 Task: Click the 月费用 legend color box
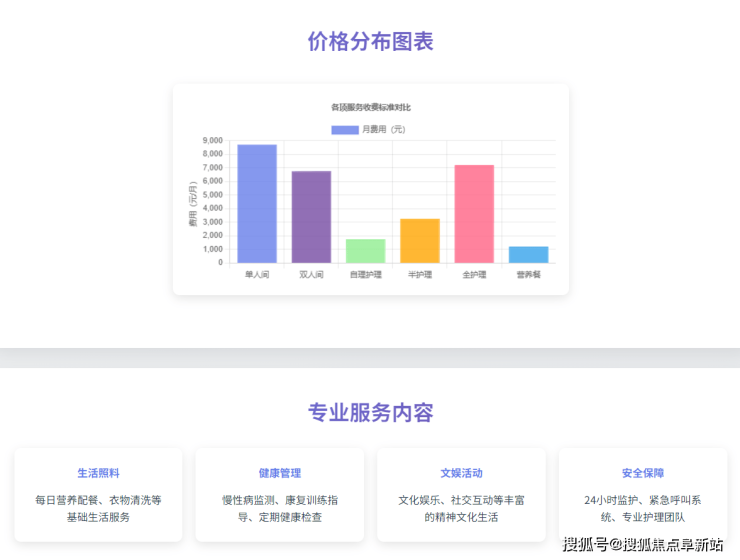coord(344,130)
